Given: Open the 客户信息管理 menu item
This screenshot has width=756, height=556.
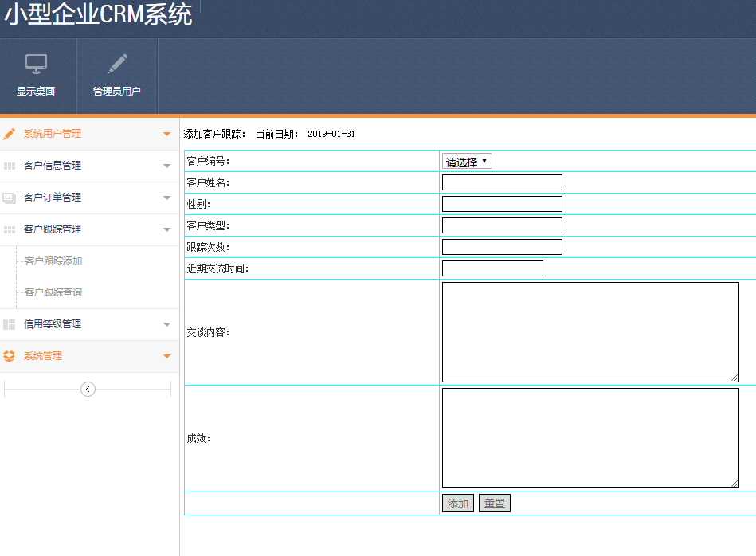Looking at the screenshot, I should click(90, 166).
